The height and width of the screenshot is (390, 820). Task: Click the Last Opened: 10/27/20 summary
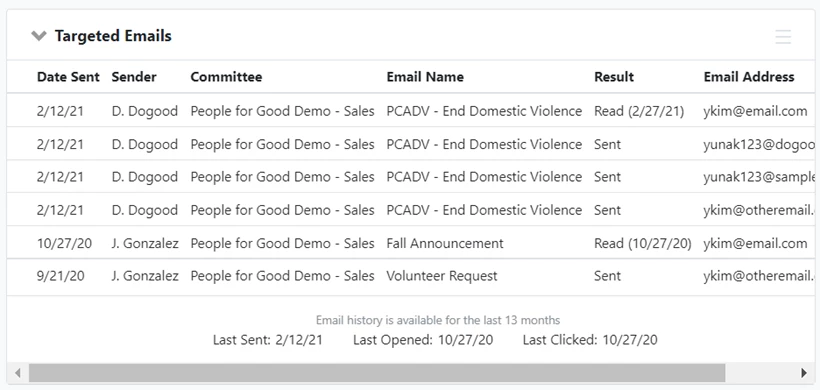coord(423,340)
